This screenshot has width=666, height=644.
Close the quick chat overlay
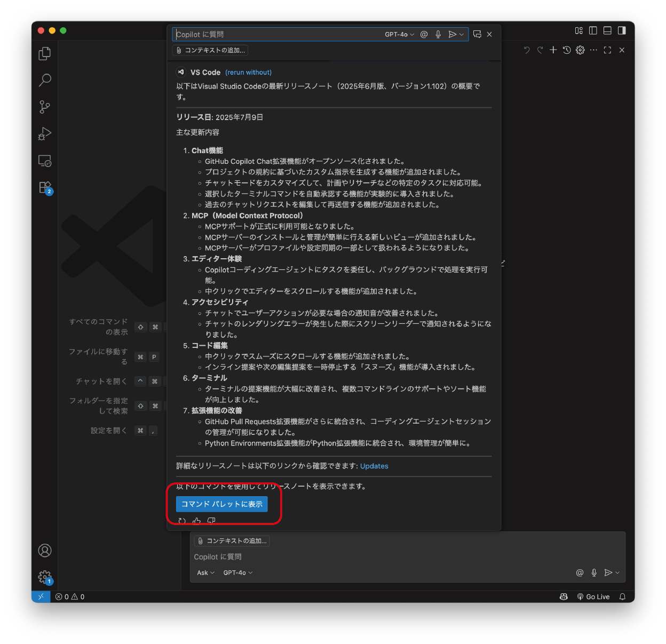(489, 34)
